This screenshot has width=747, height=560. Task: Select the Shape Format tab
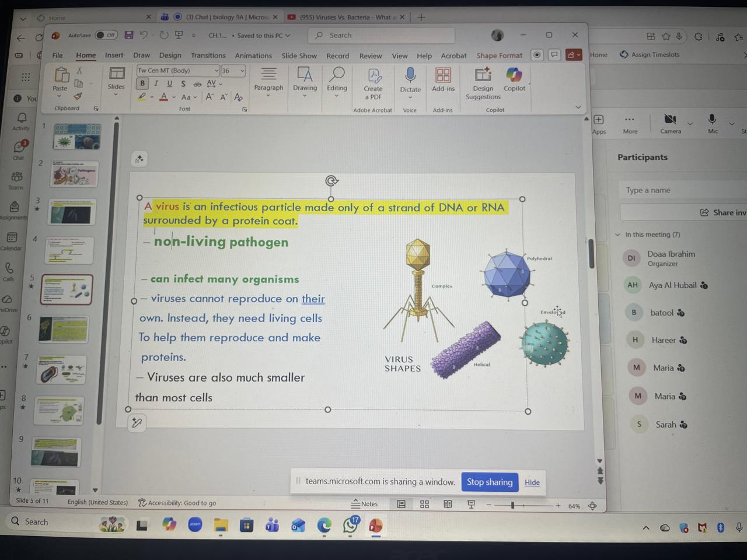499,55
